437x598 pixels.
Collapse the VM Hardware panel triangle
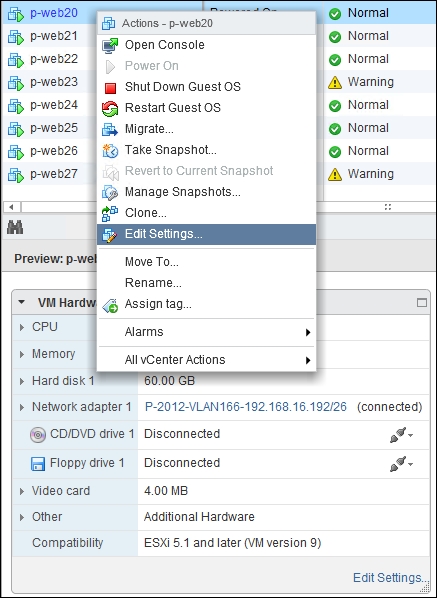22,302
